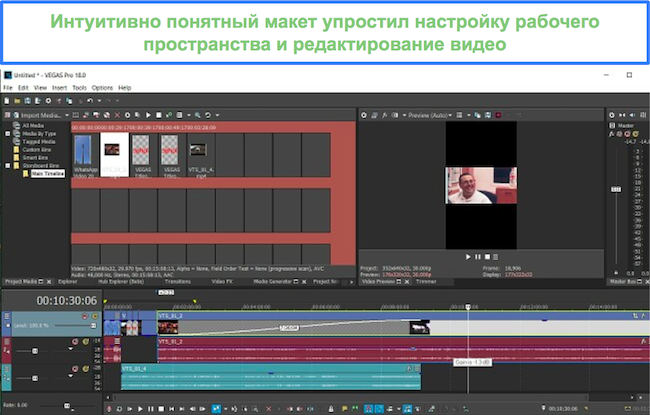
Task: Play timeline from the bottom transport bar
Action: (x=140, y=409)
